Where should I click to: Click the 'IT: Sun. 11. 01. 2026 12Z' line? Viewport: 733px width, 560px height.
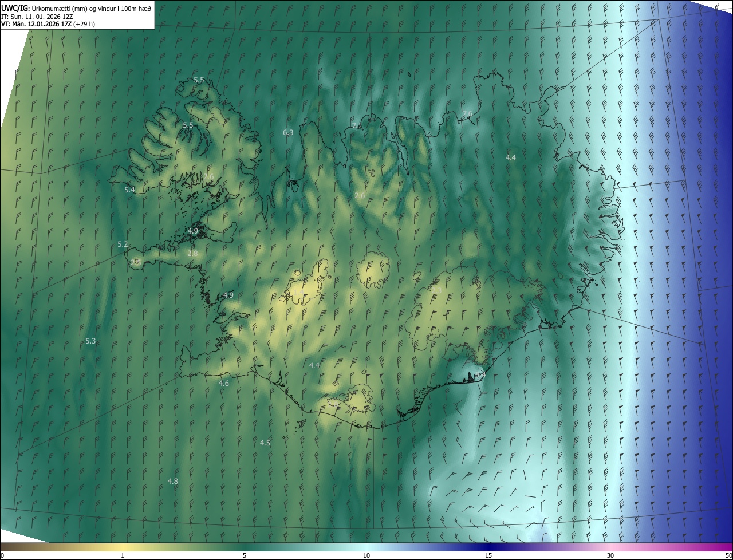(37, 17)
